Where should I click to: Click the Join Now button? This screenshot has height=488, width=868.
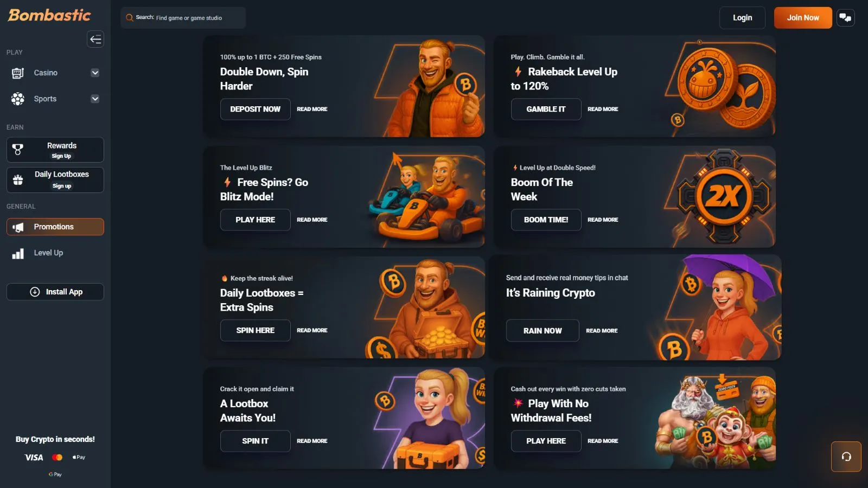click(803, 18)
